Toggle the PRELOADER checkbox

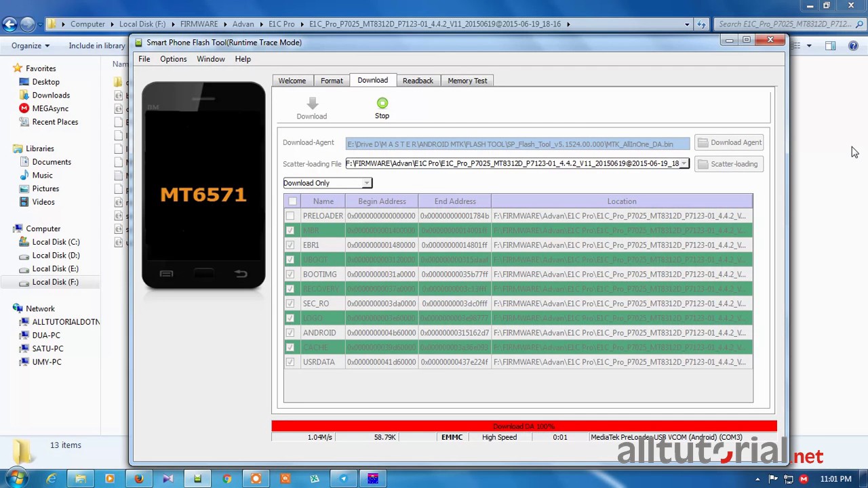point(290,216)
